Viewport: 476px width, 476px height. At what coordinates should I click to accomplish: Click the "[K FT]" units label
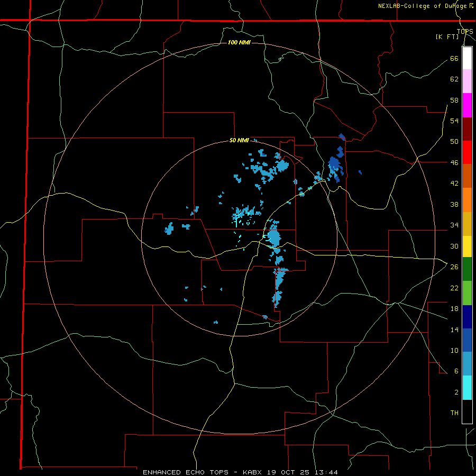447,37
